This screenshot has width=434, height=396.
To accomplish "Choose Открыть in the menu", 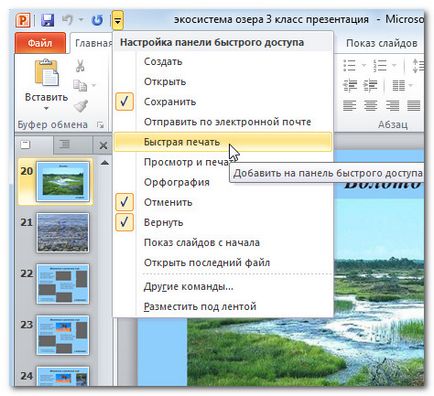I will point(223,82).
